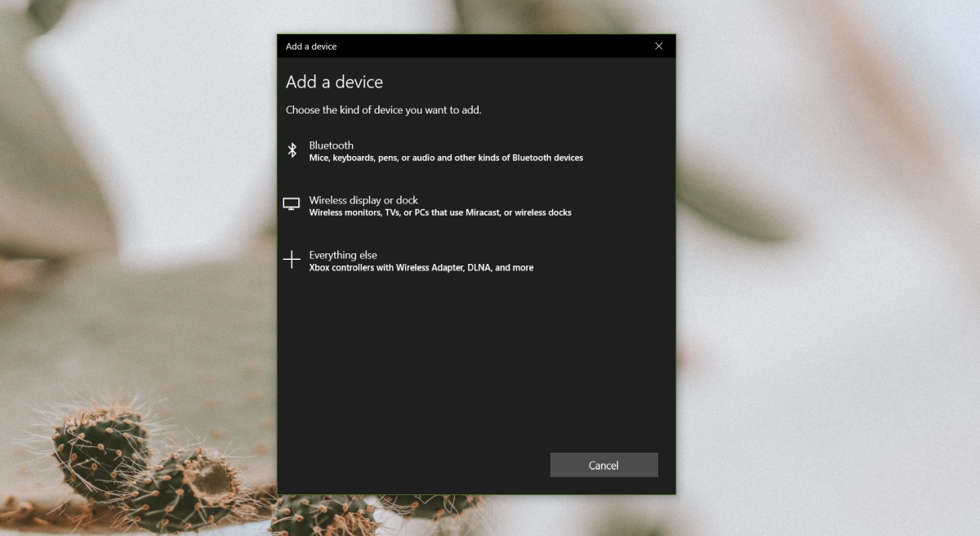The height and width of the screenshot is (536, 980).
Task: Click the wireless display monitor icon
Action: [292, 204]
